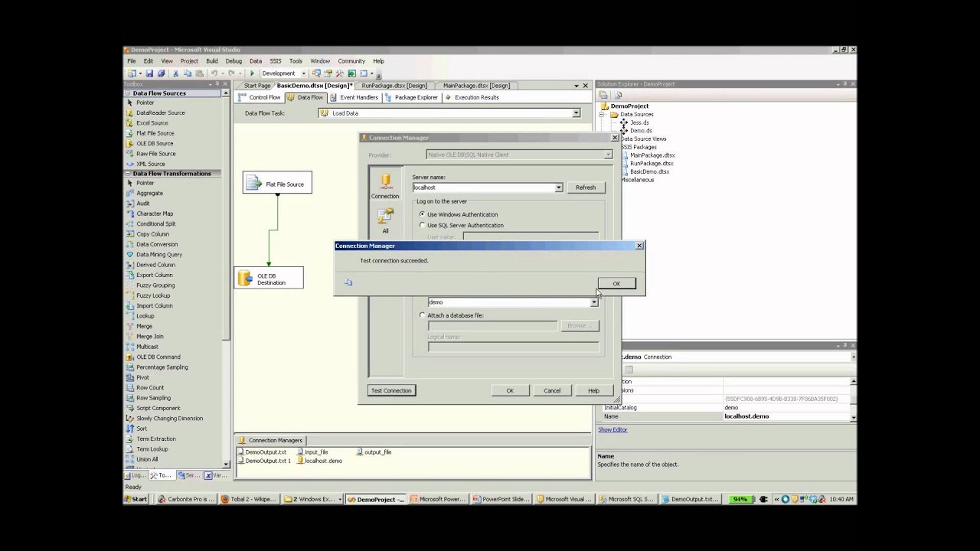Open the Development configuration dropdown

303,73
